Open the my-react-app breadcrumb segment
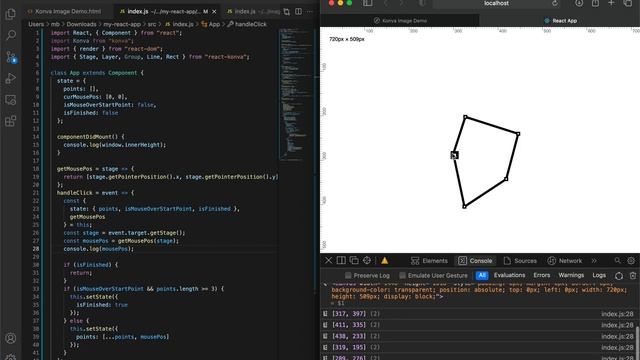 pos(122,24)
